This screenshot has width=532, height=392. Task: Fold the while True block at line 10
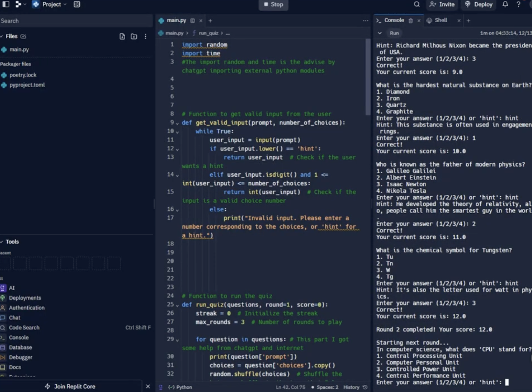point(177,132)
